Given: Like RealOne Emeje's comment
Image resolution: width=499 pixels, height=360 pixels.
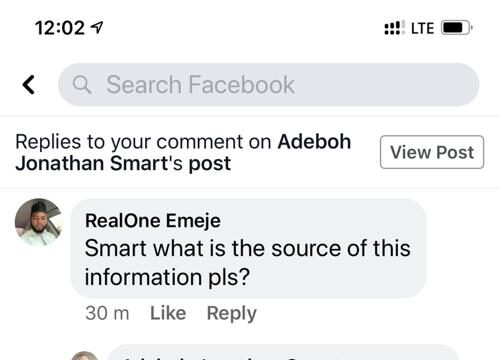Looking at the screenshot, I should click(x=168, y=313).
